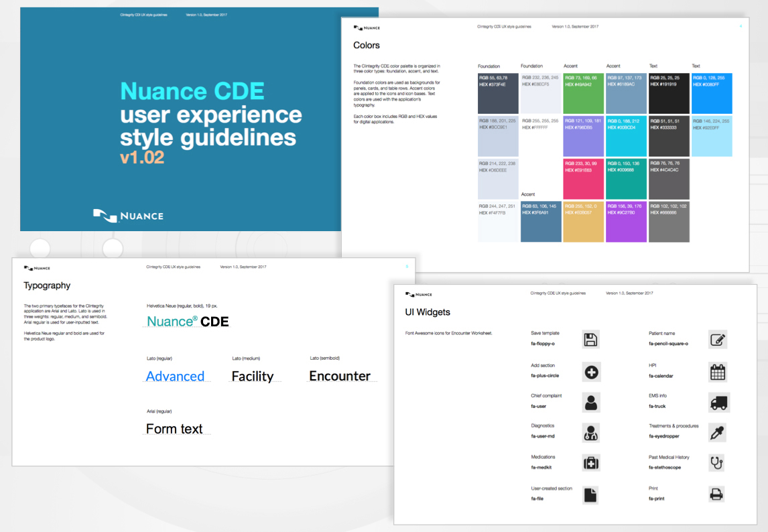The height and width of the screenshot is (532, 768).
Task: Click the 'fa-medkit' icon name label
Action: (541, 467)
